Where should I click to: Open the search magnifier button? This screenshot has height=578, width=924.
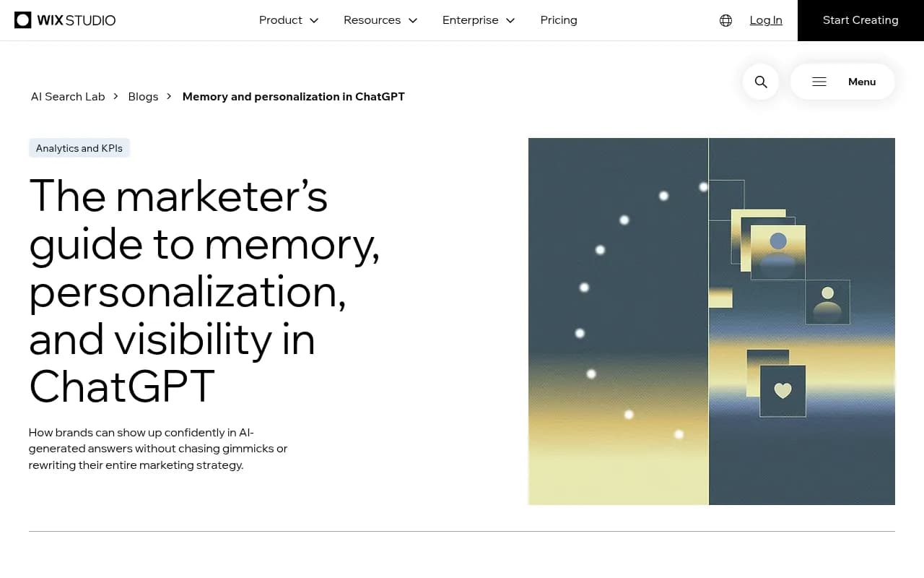pos(761,82)
